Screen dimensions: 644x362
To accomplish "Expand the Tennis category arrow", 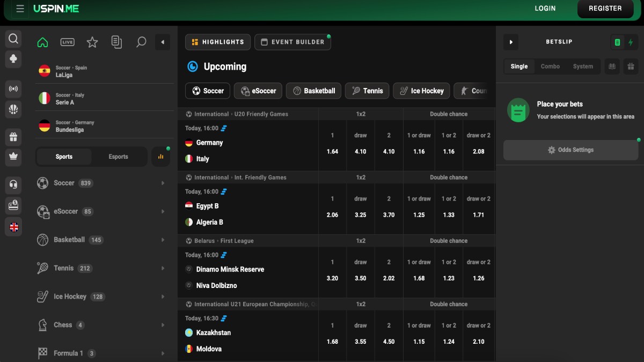I will click(x=163, y=268).
